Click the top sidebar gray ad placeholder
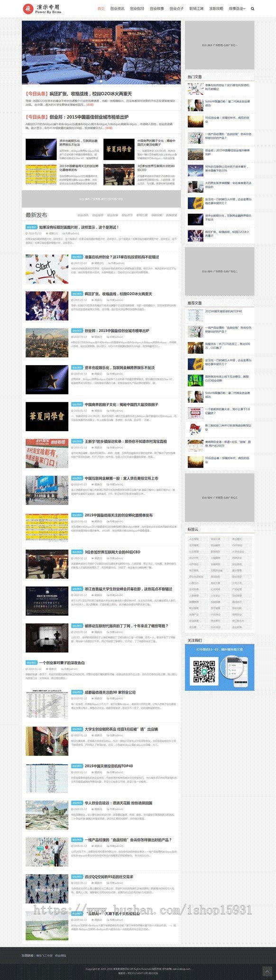 click(220, 46)
